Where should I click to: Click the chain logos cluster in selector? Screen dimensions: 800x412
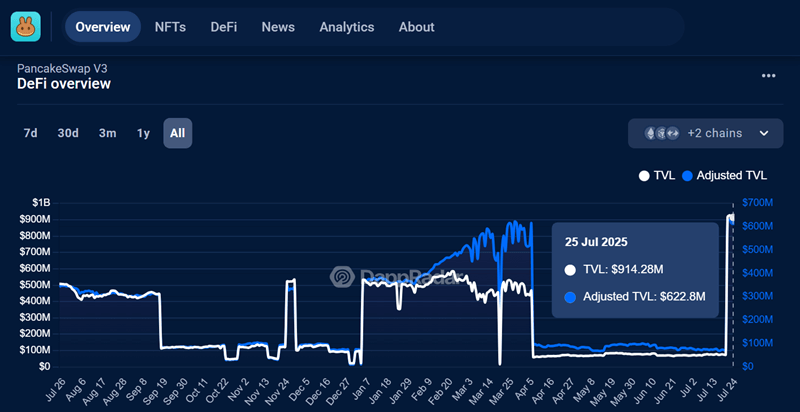(x=662, y=134)
